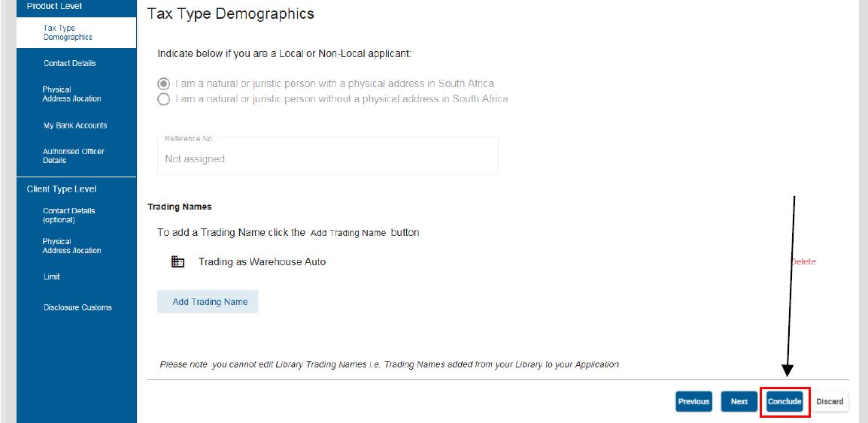
Task: Select without physical address in South Africa option
Action: tap(163, 99)
